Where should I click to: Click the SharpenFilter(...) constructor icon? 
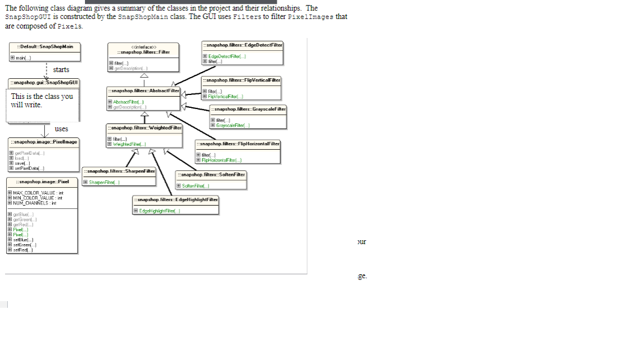[x=84, y=182]
